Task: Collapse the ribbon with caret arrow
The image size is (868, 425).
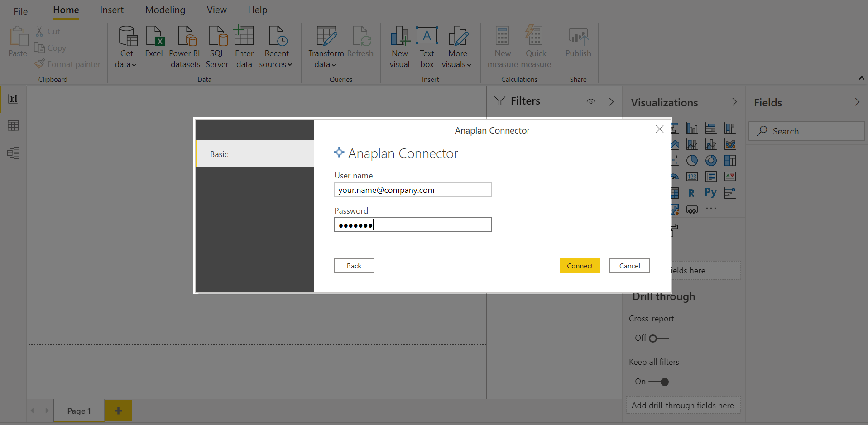Action: click(x=861, y=78)
